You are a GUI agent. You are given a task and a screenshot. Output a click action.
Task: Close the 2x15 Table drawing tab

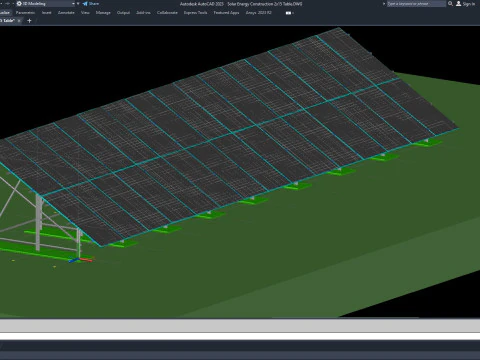tap(19, 21)
